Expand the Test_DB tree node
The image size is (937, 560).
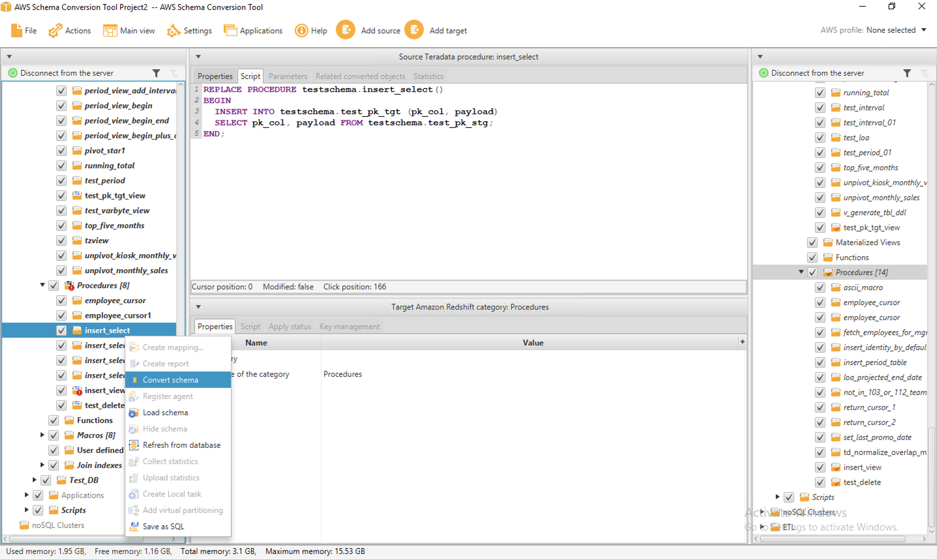(34, 480)
